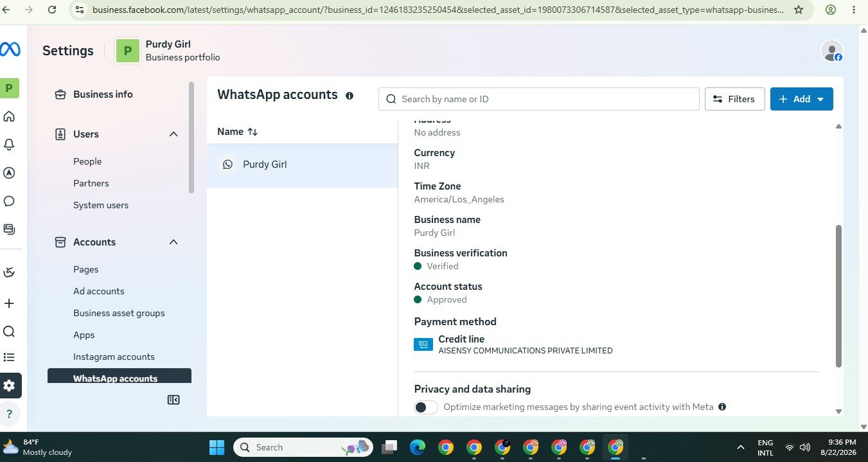Select WhatsApp accounts in the sidebar
The width and height of the screenshot is (868, 462).
pos(120,377)
